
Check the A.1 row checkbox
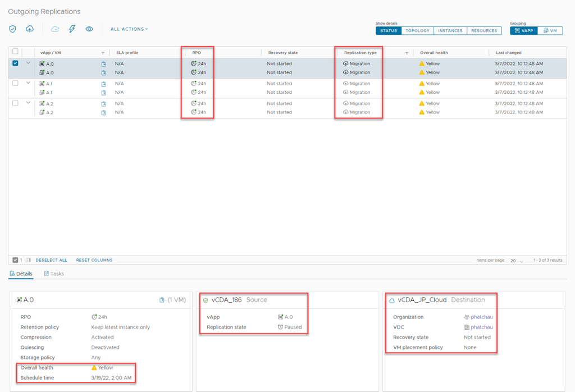pos(16,83)
